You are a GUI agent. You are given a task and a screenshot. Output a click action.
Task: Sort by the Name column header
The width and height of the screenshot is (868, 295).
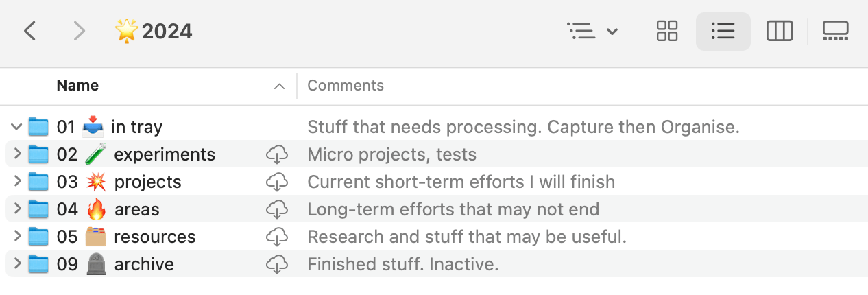click(77, 86)
